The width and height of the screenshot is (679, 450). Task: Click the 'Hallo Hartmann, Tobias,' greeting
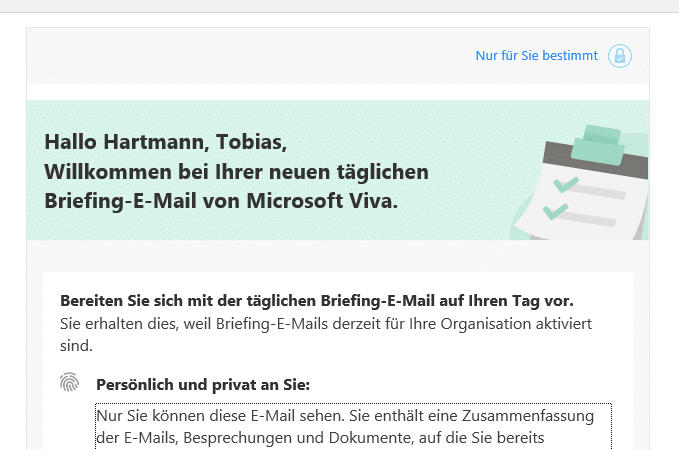(x=158, y=141)
